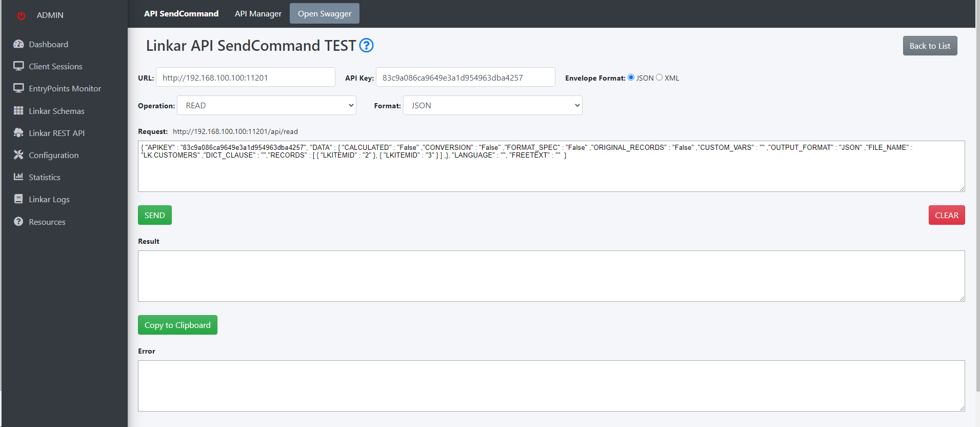The width and height of the screenshot is (980, 427).
Task: Click the red power icon beside ADMIN
Action: tap(21, 15)
